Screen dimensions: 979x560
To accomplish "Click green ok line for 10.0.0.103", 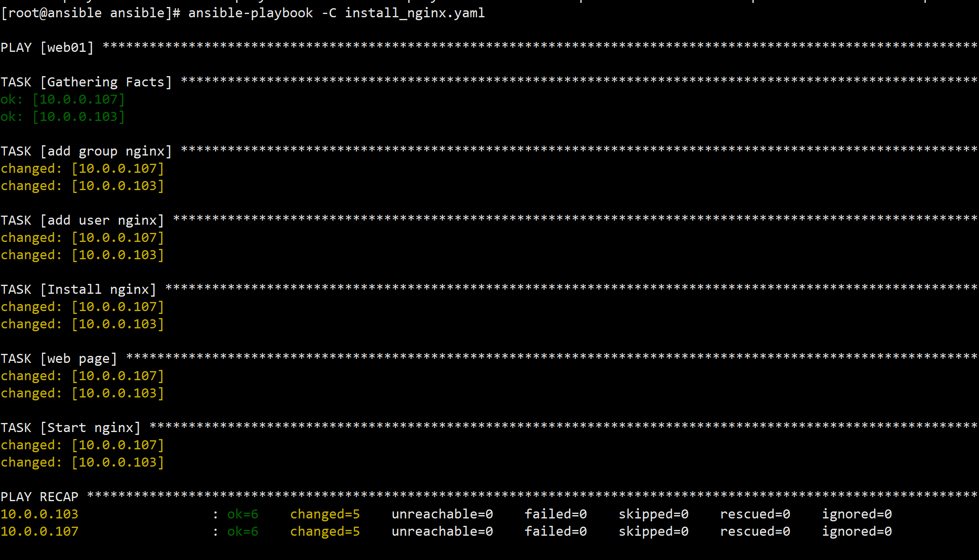I will coord(63,117).
